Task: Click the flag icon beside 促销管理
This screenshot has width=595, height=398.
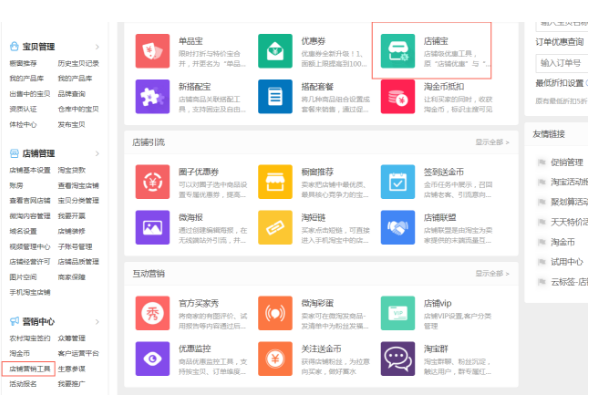Action: tap(541, 162)
